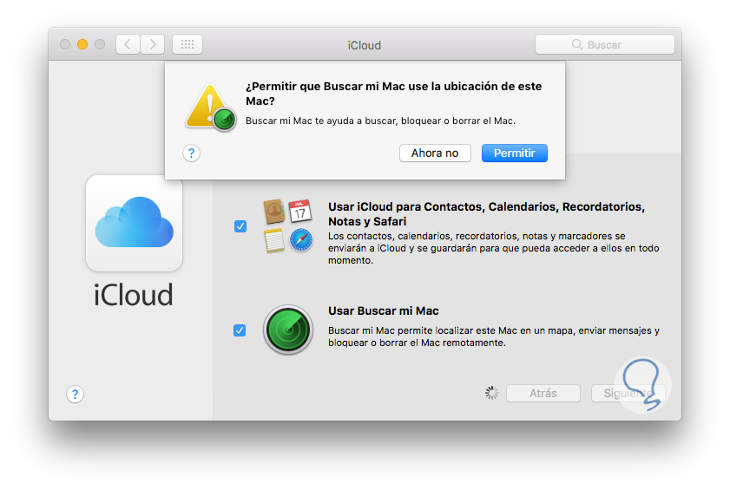Show all preferences with the grid icon
The image size is (730, 490).
pyautogui.click(x=187, y=45)
